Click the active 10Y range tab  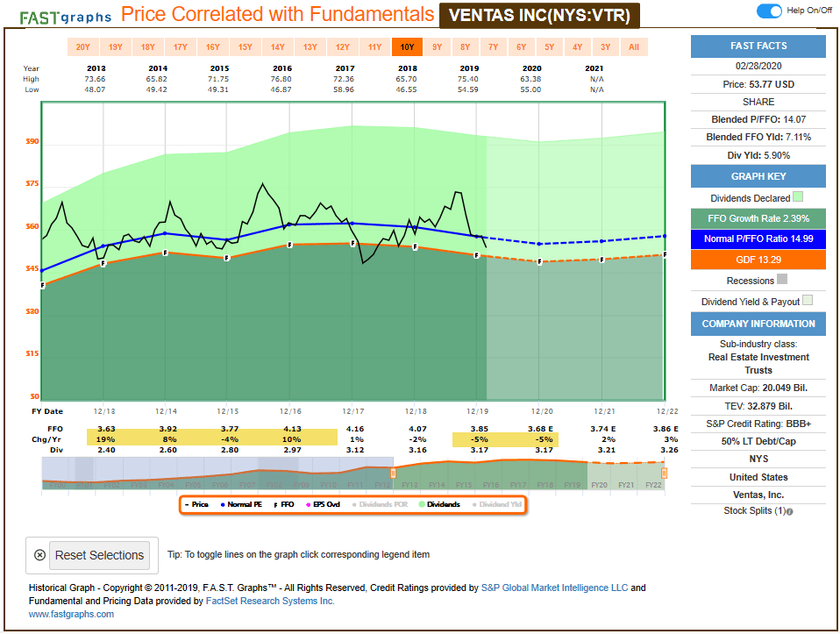(407, 47)
